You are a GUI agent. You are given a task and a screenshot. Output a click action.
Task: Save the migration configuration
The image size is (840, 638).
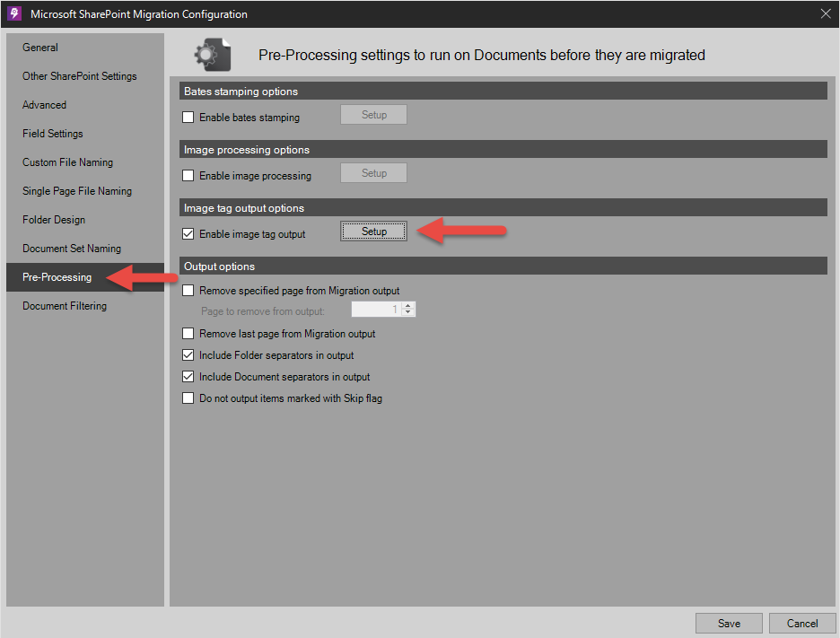click(729, 623)
